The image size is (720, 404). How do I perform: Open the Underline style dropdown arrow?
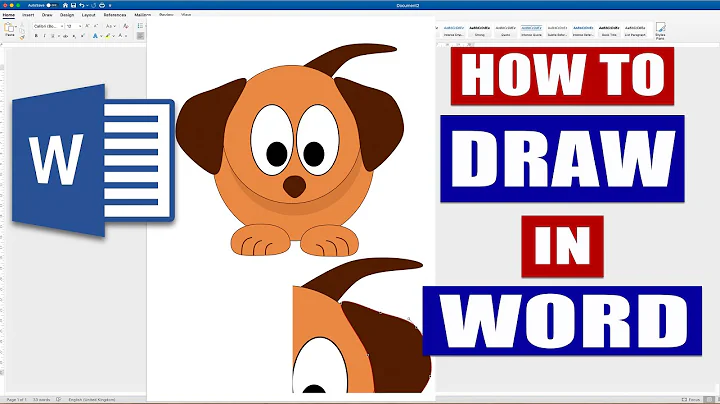[58, 36]
